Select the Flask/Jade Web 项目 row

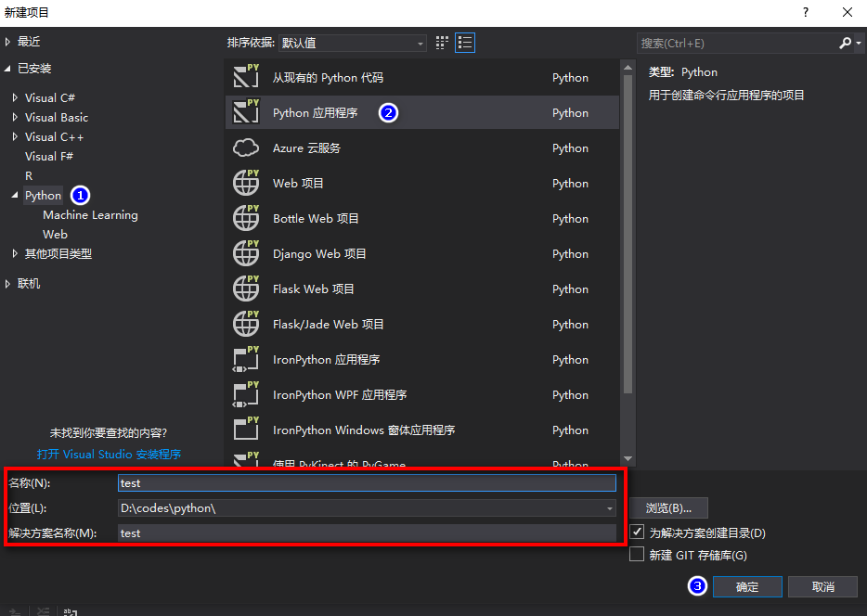pyautogui.click(x=421, y=325)
